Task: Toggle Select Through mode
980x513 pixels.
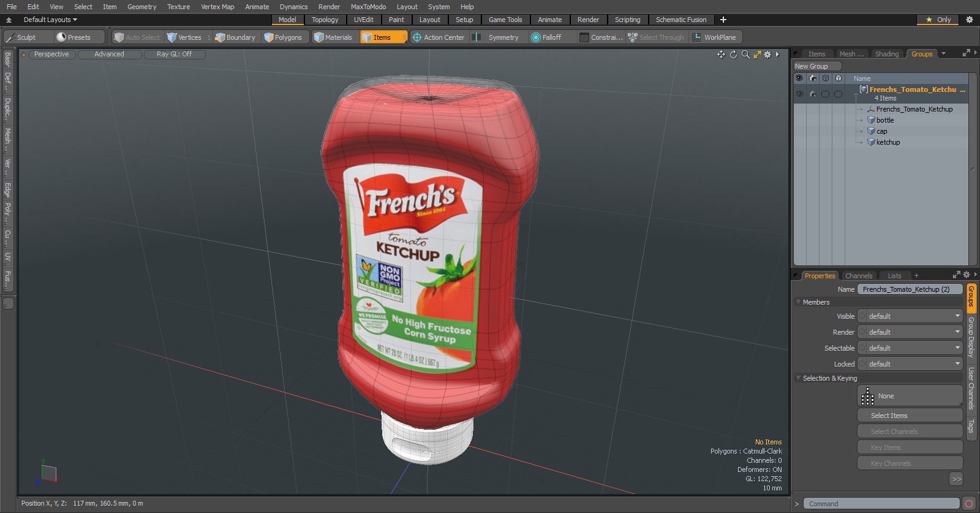Action: [x=656, y=37]
